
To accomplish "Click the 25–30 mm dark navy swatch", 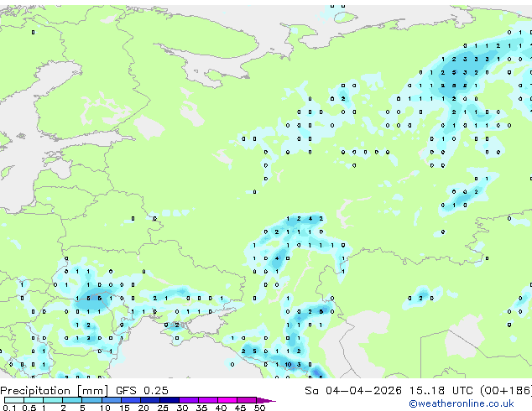I will pyautogui.click(x=169, y=400).
